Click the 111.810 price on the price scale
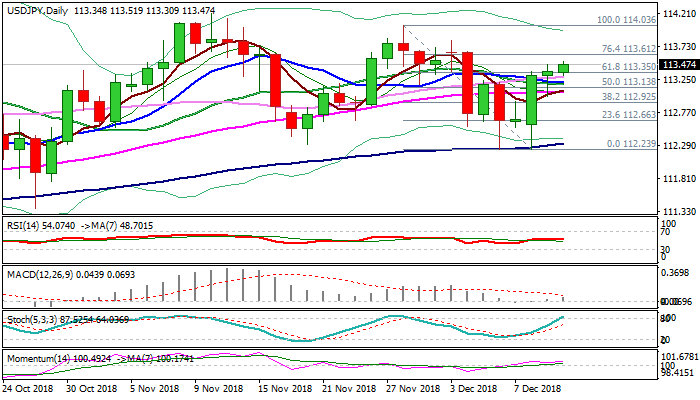 pos(679,179)
